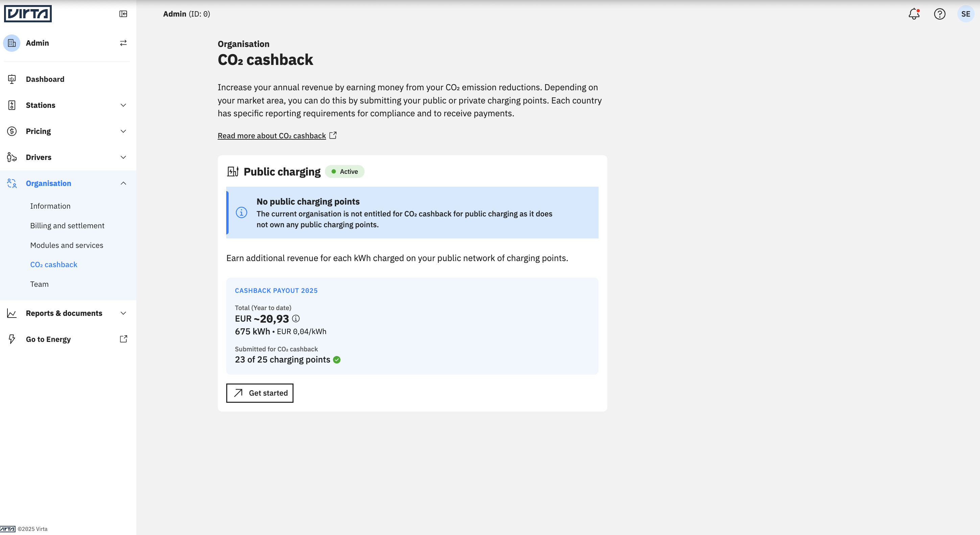This screenshot has width=980, height=535.
Task: Click the Total (Year to date) label
Action: [x=263, y=308]
